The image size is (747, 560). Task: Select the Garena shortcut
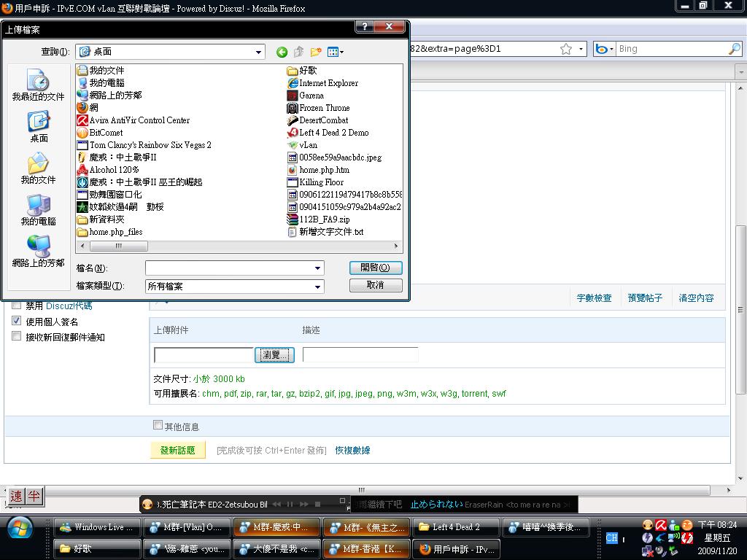coord(306,96)
